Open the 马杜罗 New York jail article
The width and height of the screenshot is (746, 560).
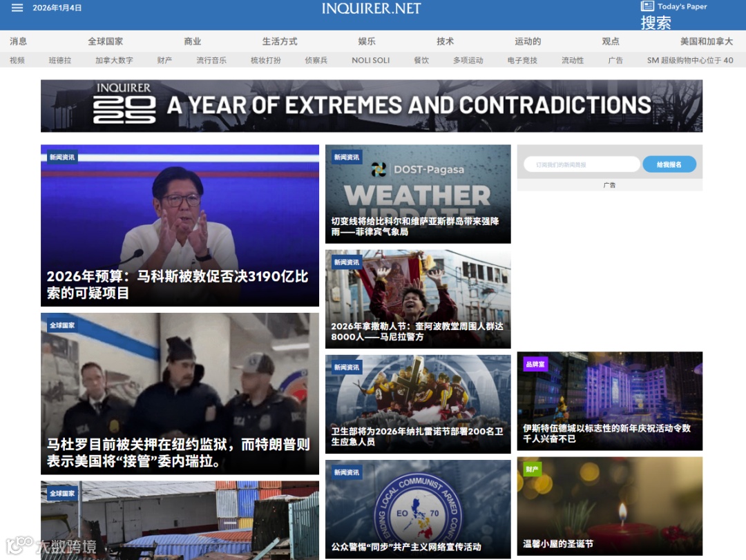(x=180, y=394)
